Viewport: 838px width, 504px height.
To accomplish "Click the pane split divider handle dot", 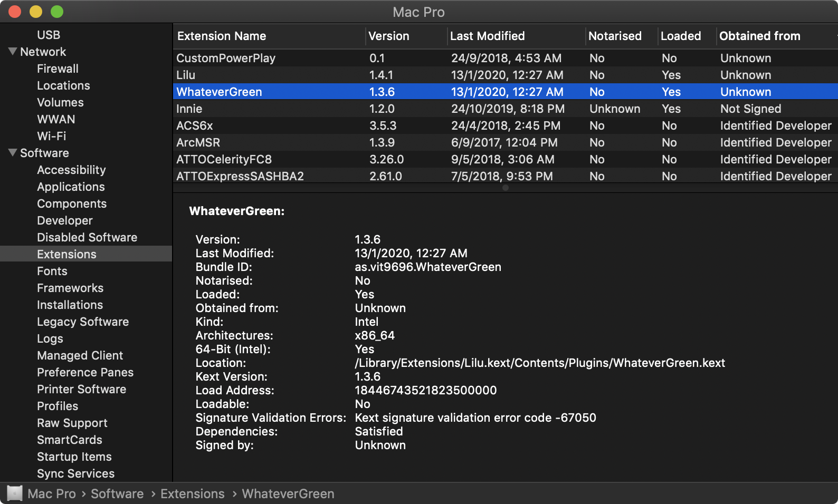I will click(506, 188).
